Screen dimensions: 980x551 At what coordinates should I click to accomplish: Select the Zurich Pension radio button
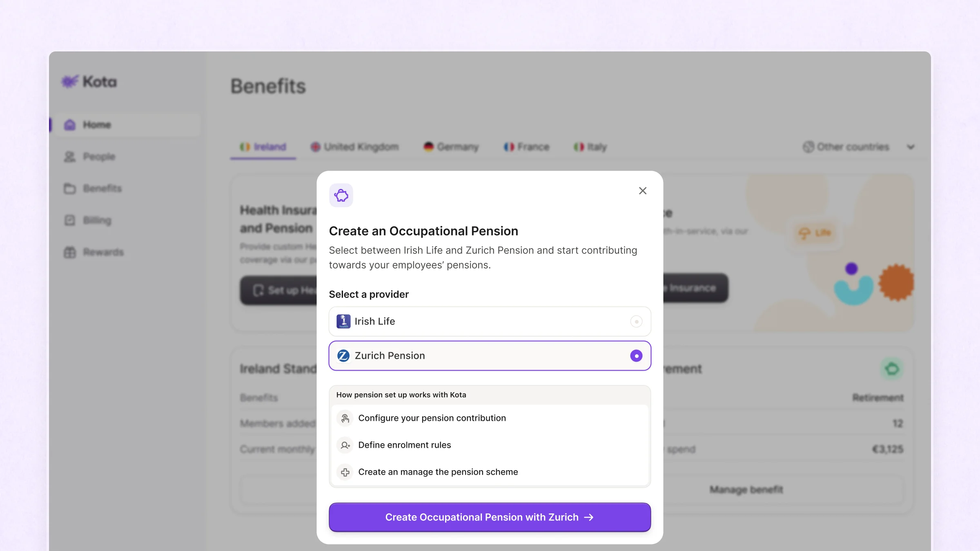(636, 356)
